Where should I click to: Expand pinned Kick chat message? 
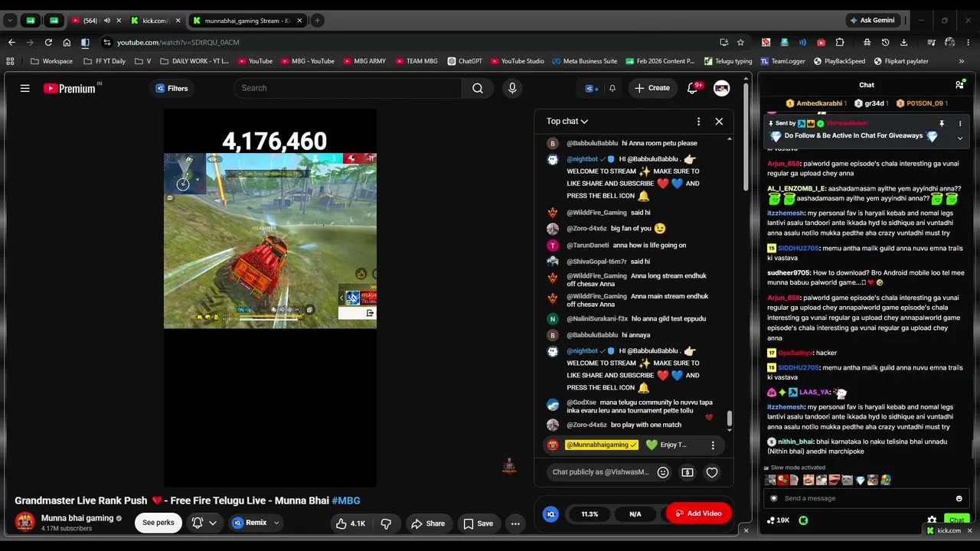[959, 138]
